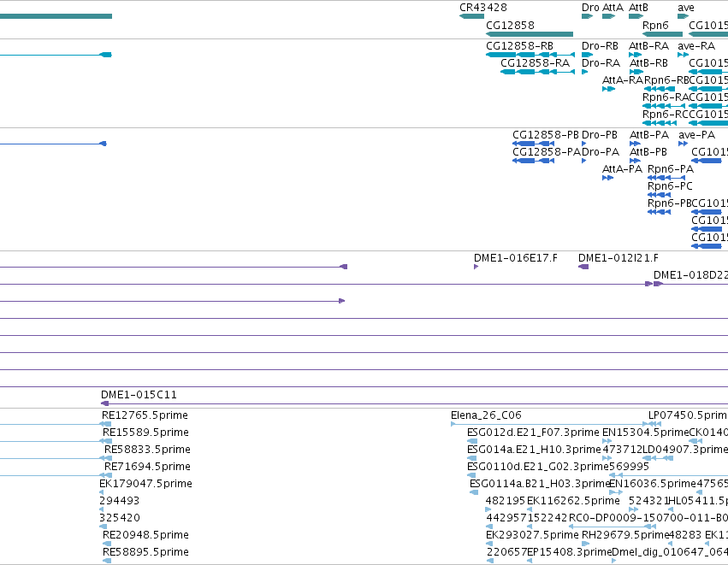Select transcript AttA-RA
The image size is (728, 565).
click(x=622, y=80)
